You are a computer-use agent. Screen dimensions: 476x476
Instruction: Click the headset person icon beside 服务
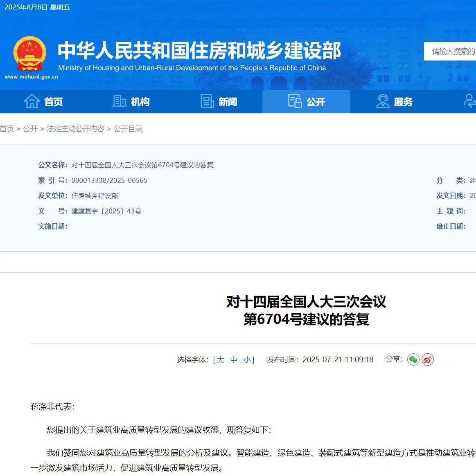pyautogui.click(x=382, y=101)
